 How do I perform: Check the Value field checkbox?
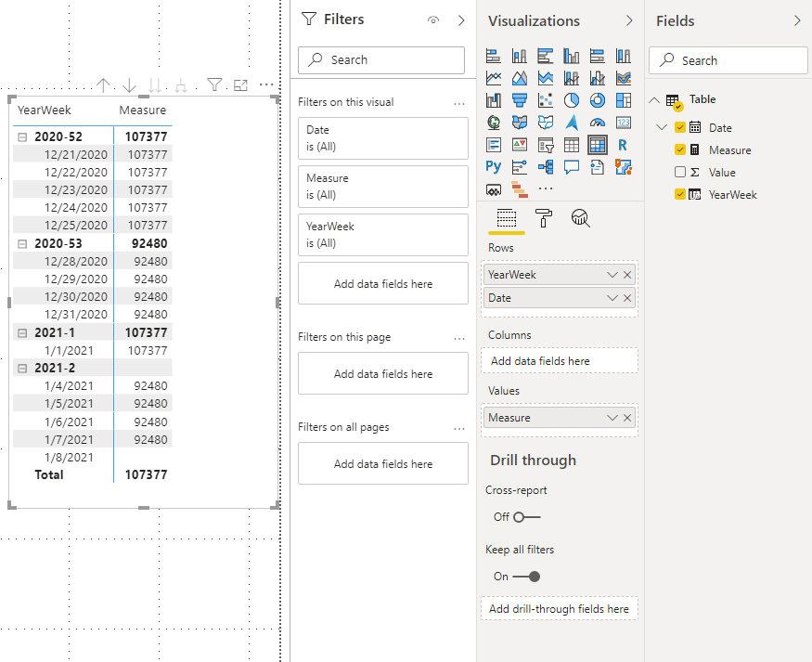click(680, 172)
